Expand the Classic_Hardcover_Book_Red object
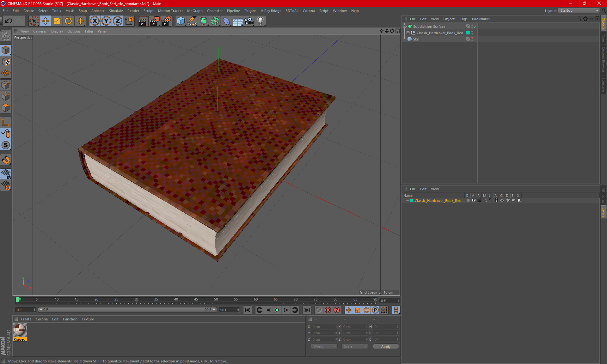Viewport: 607px width, 364px height. click(408, 33)
